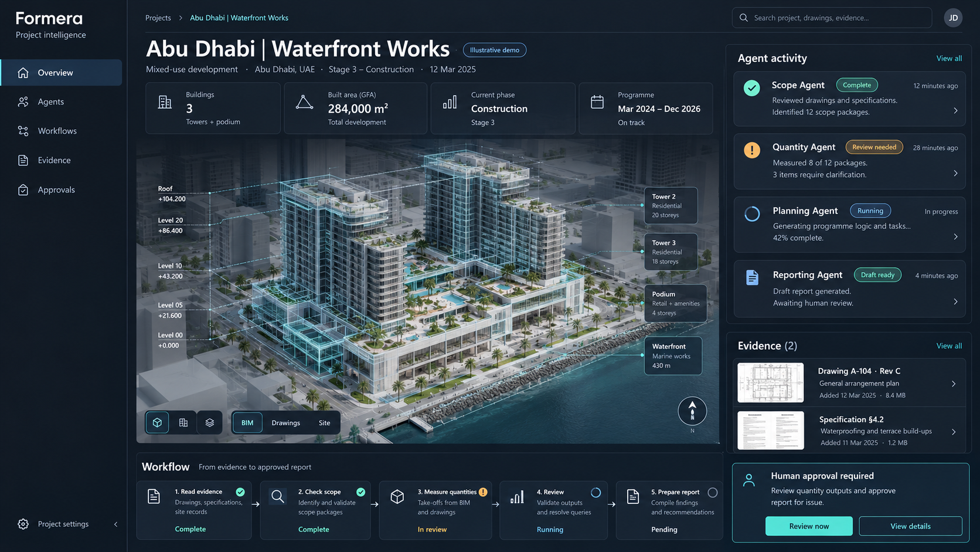Click the magnifier icon in search bar
This screenshot has width=980, height=552.
744,18
